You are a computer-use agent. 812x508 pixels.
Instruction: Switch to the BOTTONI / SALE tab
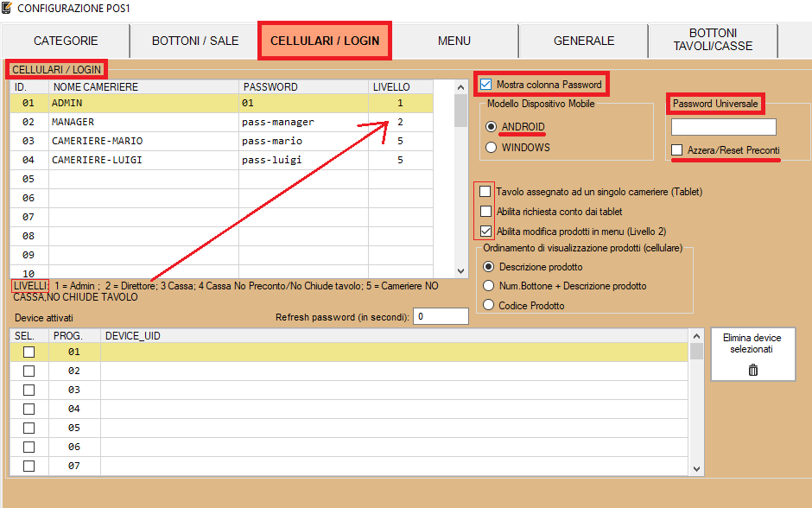point(195,41)
